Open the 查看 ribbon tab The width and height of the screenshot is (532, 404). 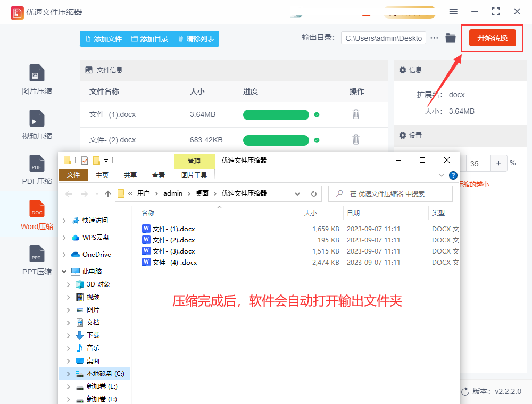pyautogui.click(x=159, y=175)
